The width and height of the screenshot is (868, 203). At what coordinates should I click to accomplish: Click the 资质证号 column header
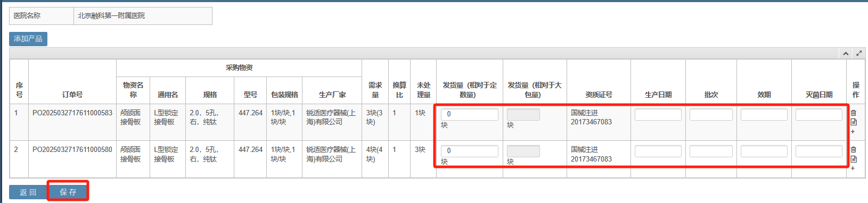(599, 95)
